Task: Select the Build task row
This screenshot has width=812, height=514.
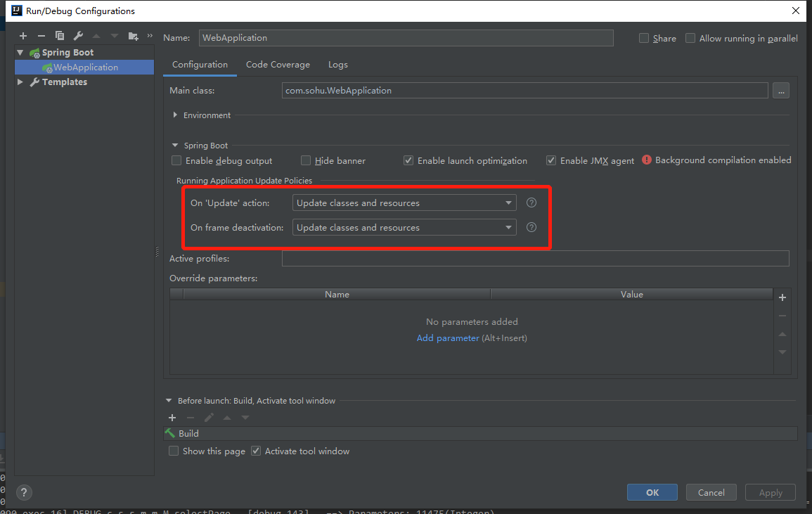Action: point(480,433)
